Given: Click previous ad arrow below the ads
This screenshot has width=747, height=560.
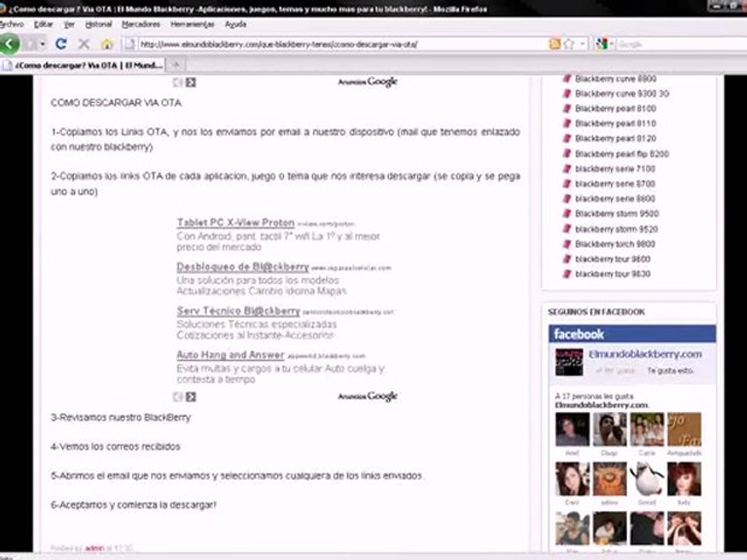Looking at the screenshot, I should (177, 397).
